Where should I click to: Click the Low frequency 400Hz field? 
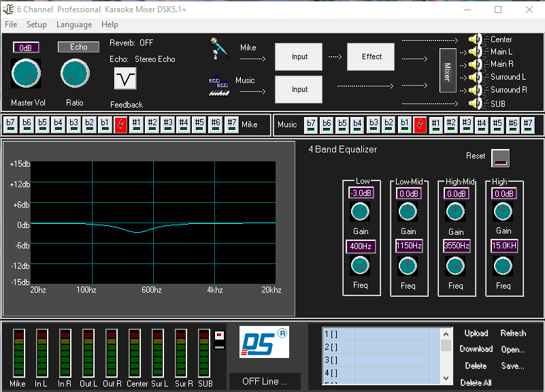tap(361, 246)
